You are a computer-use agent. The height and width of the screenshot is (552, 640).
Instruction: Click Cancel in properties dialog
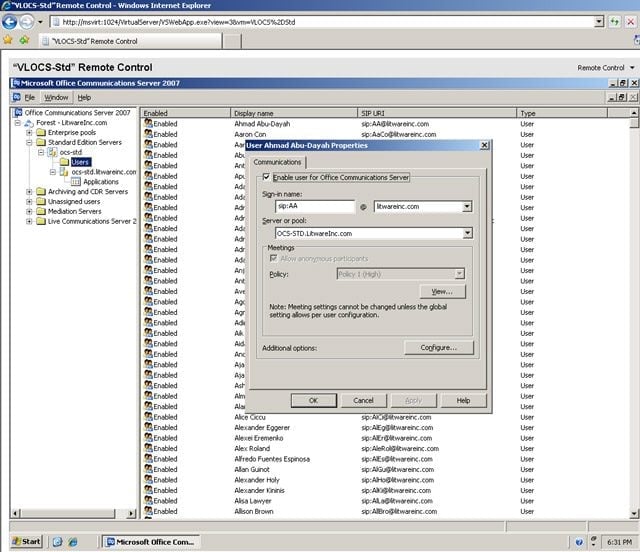(363, 401)
